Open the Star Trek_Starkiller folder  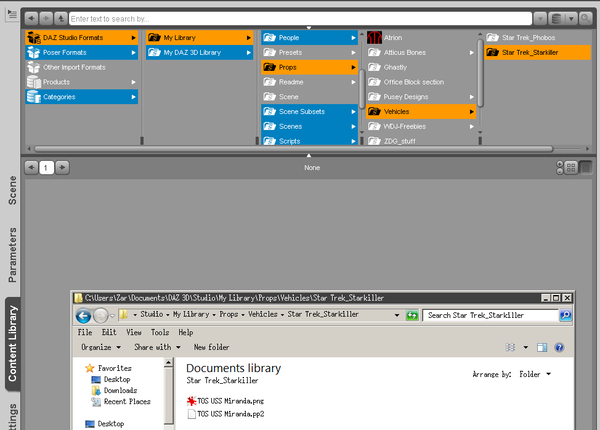tap(538, 52)
